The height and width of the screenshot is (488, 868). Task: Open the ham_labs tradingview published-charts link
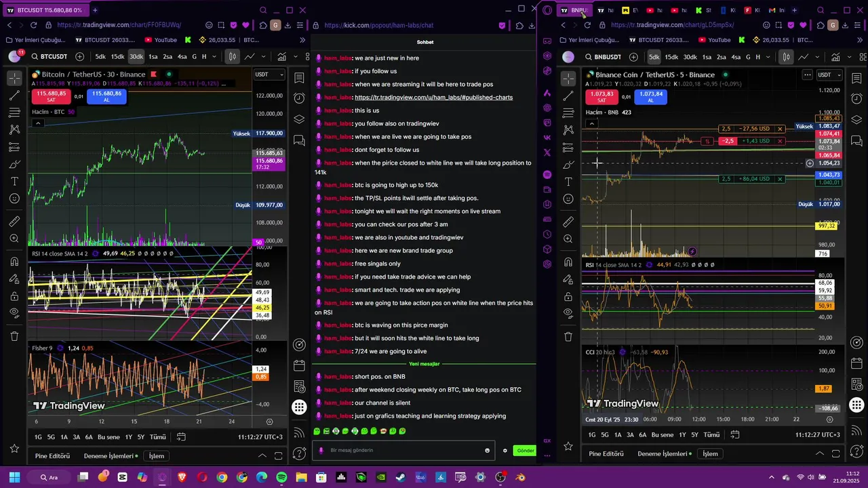[433, 97]
